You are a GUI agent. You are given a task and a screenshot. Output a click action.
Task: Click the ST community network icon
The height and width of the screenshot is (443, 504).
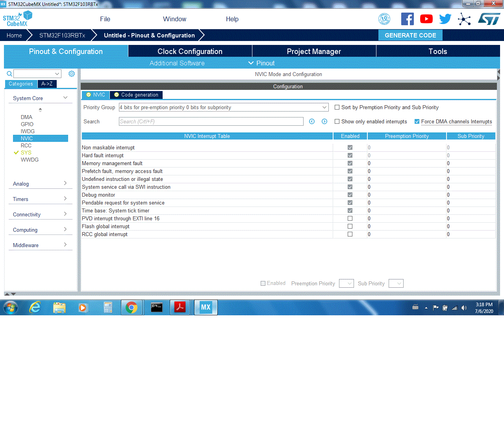click(464, 19)
